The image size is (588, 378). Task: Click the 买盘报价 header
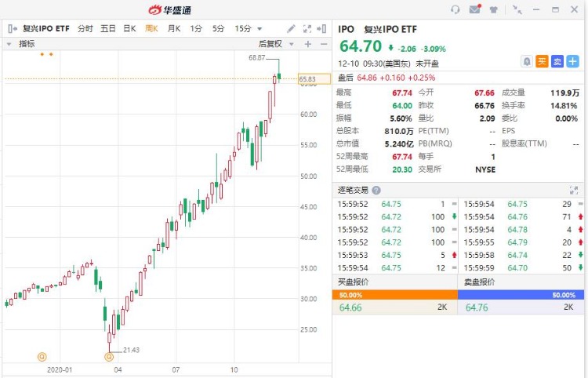point(354,282)
